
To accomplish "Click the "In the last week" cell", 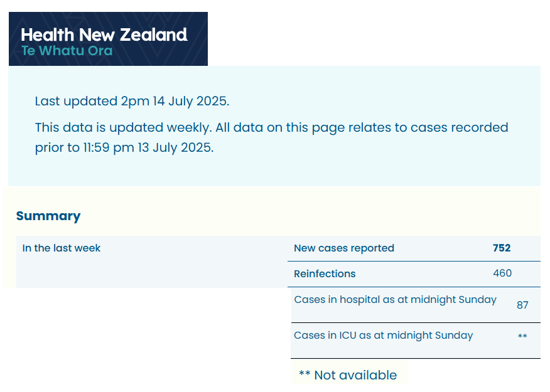I will [62, 248].
